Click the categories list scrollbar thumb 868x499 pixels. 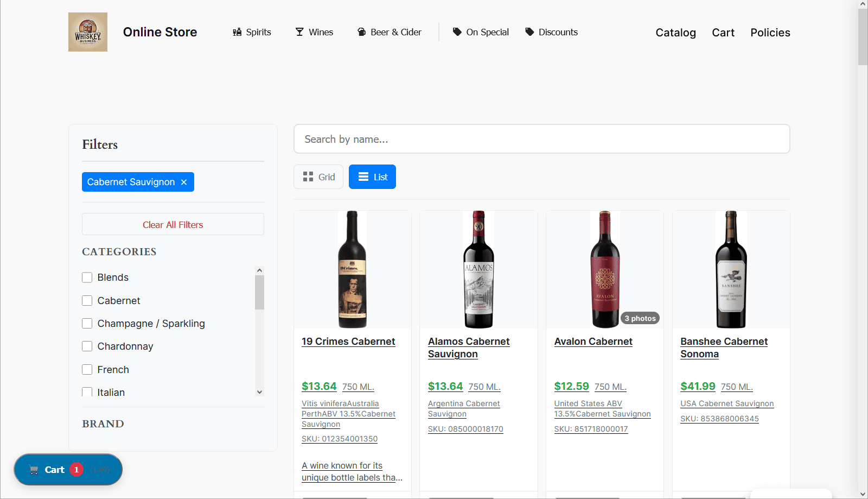[x=259, y=292]
